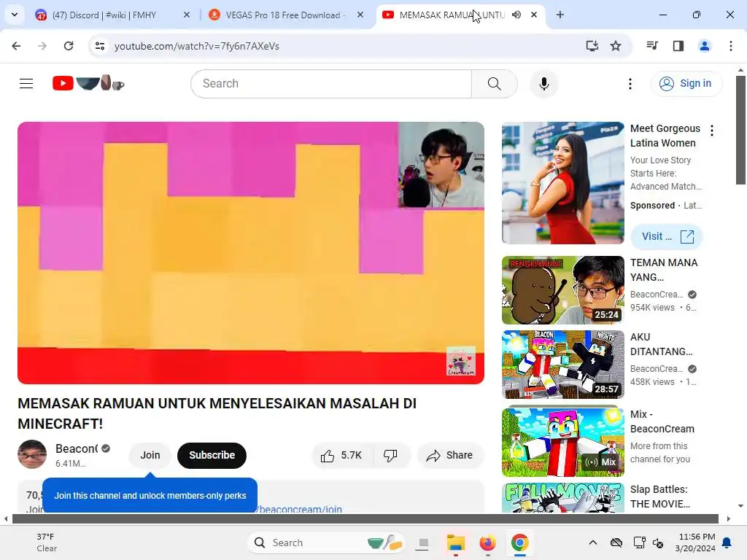Open options menu for Latina Women ad
Viewport: 747px width, 560px height.
click(x=712, y=131)
